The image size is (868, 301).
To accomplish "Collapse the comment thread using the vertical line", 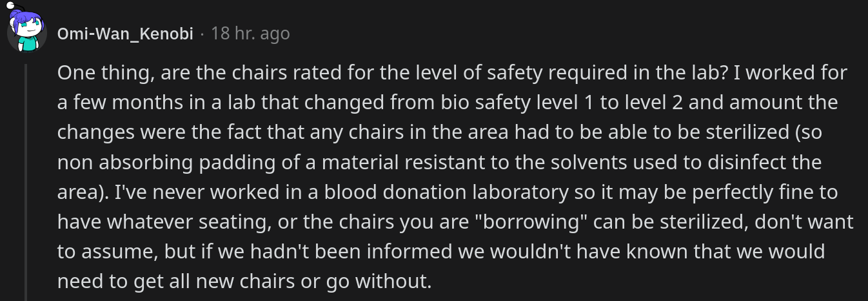I will pos(26,182).
